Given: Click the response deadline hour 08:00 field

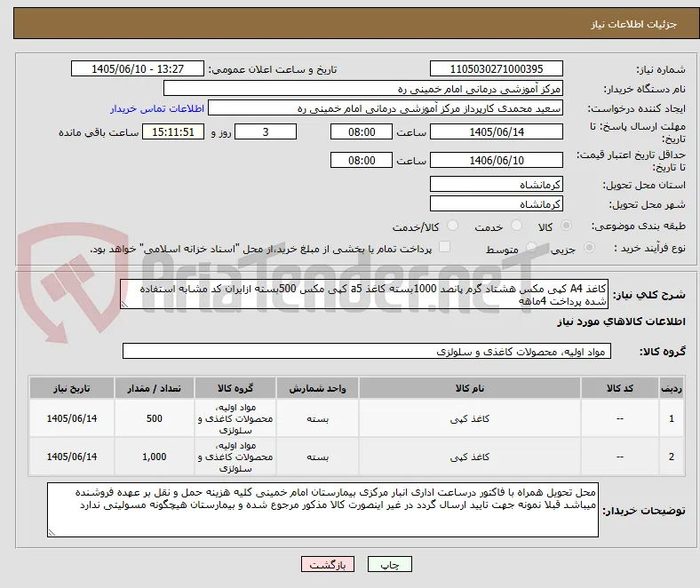Looking at the screenshot, I should coord(362,131).
